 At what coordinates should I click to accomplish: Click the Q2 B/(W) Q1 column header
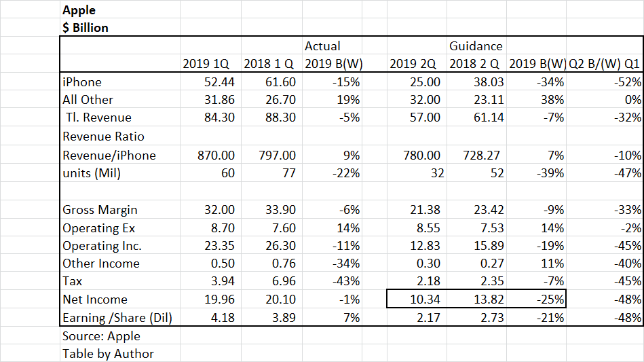click(x=604, y=63)
